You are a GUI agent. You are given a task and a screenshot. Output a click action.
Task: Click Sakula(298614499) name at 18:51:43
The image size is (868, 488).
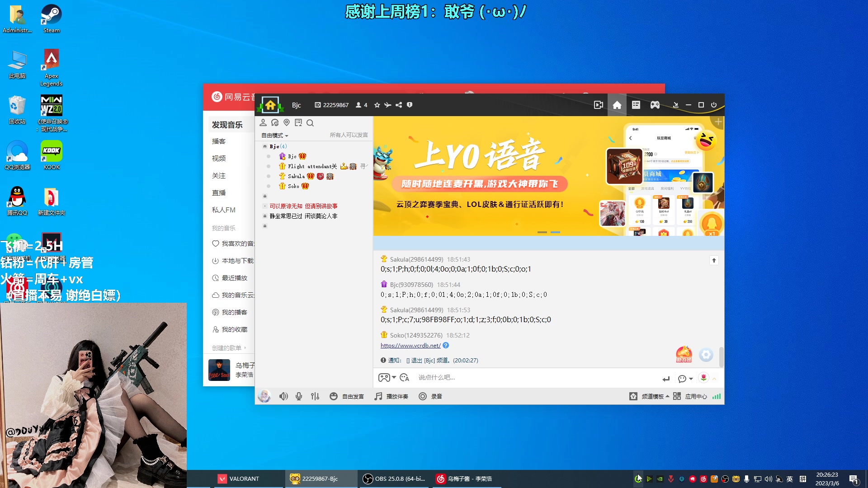point(416,259)
